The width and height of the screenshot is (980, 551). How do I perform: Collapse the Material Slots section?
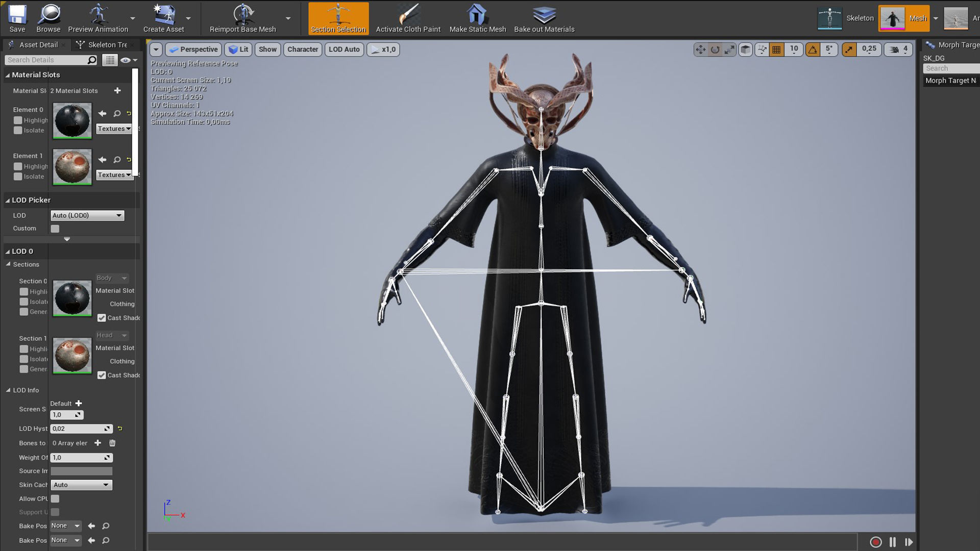[8, 75]
